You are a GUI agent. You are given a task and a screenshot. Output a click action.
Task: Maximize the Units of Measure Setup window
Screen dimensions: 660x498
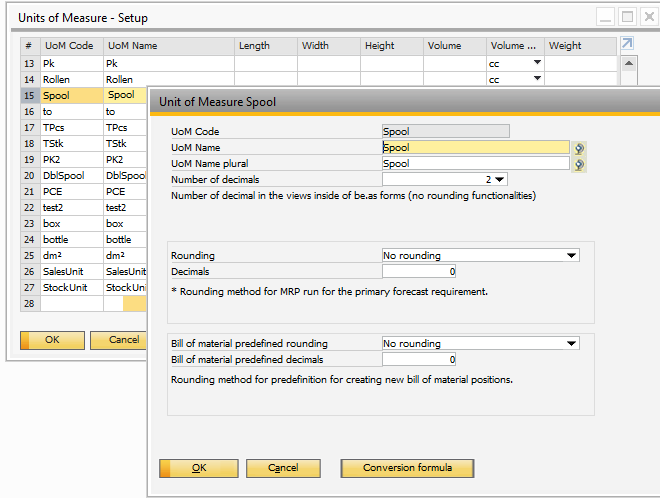point(627,16)
